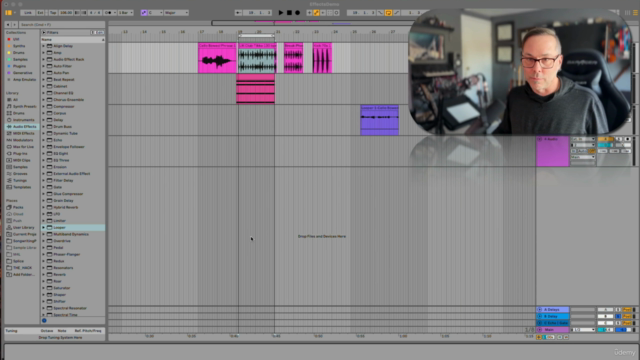This screenshot has width=640, height=360.
Task: Select the Main track header
Action: pyautogui.click(x=552, y=329)
